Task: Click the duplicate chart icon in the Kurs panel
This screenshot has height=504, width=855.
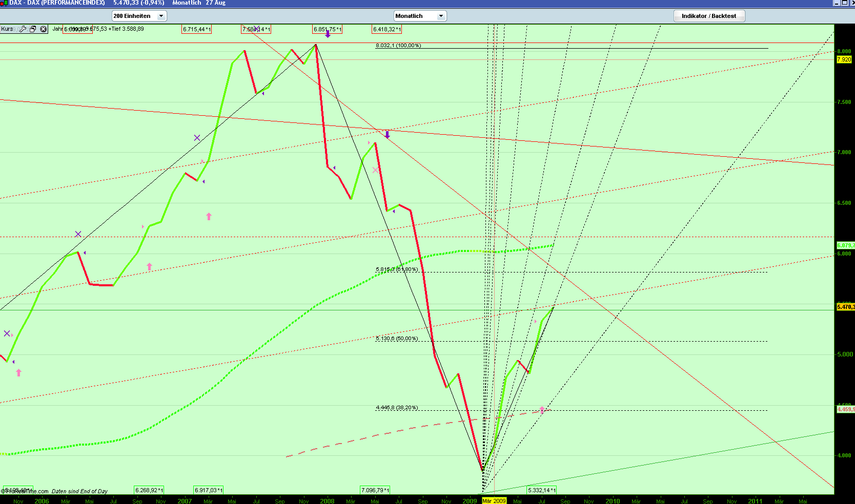Action: 32,29
